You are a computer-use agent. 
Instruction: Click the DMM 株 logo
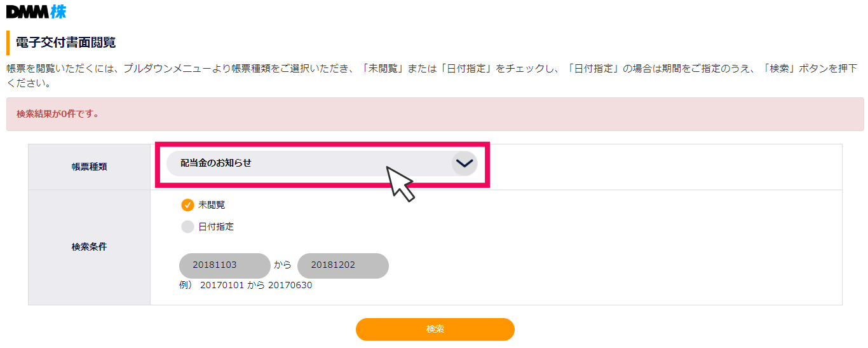[36, 11]
